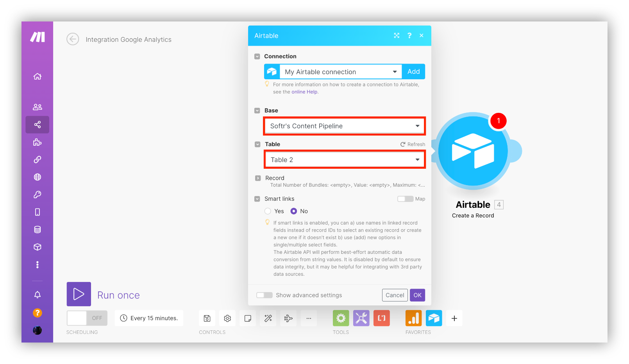Screen dimensions: 629x364
Task: Click Add connection button
Action: pos(413,72)
